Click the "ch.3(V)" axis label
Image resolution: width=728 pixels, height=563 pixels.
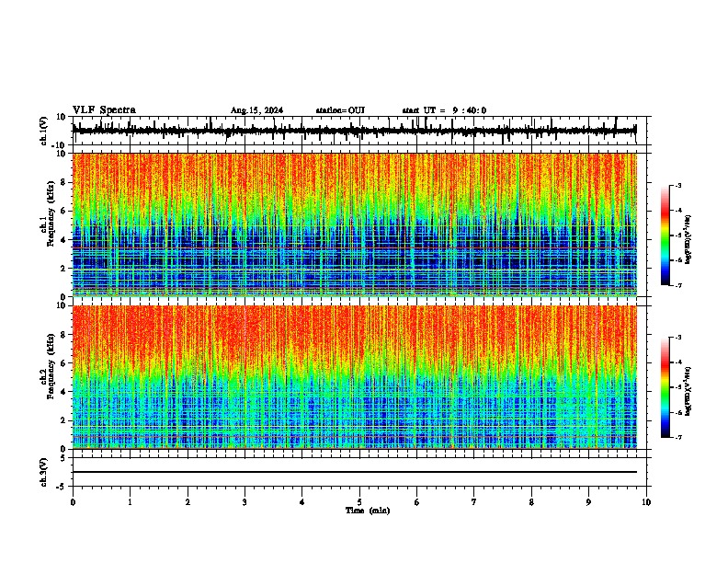click(x=44, y=473)
